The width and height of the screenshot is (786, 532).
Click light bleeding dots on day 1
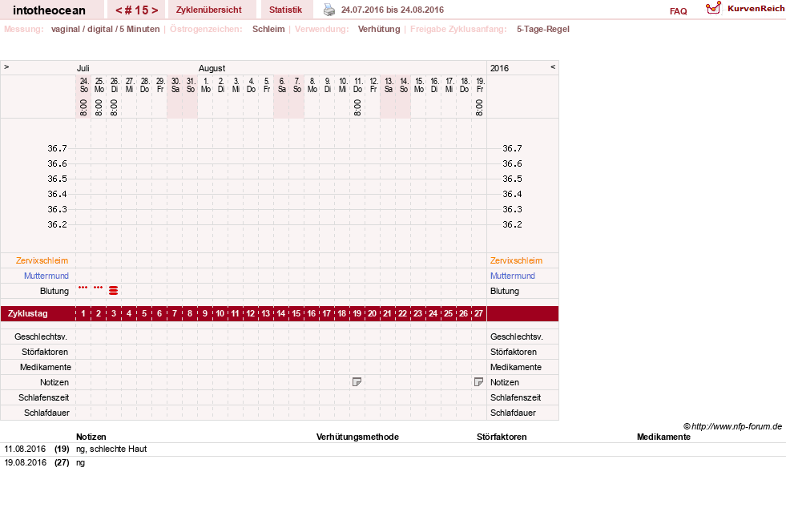[83, 288]
